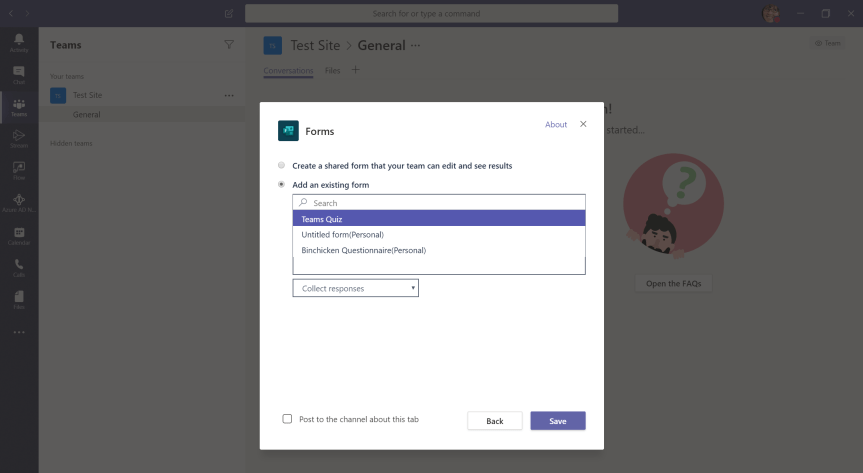Open the Calls icon in the sidebar
The height and width of the screenshot is (473, 863).
point(19,267)
